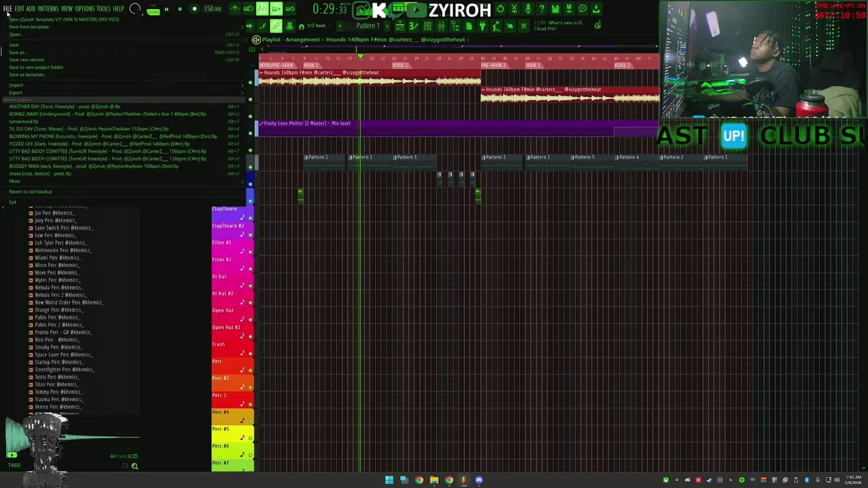
Task: Toggle the loop recording button
Action: click(290, 9)
